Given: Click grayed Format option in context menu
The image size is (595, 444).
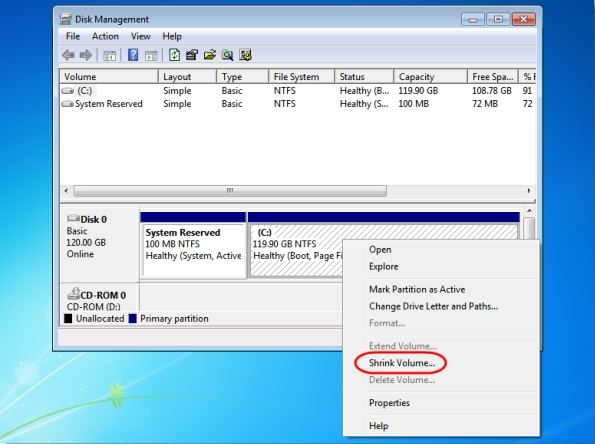Looking at the screenshot, I should (x=387, y=323).
